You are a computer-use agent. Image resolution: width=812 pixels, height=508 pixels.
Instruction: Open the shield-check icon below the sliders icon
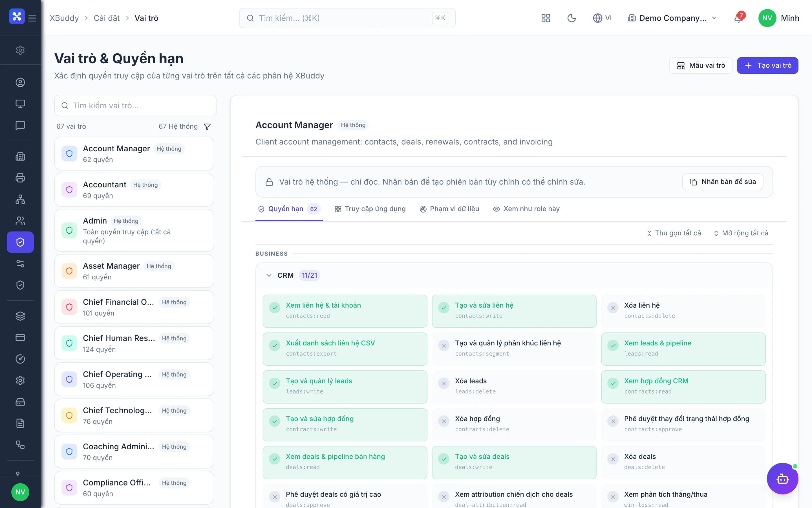pos(20,285)
